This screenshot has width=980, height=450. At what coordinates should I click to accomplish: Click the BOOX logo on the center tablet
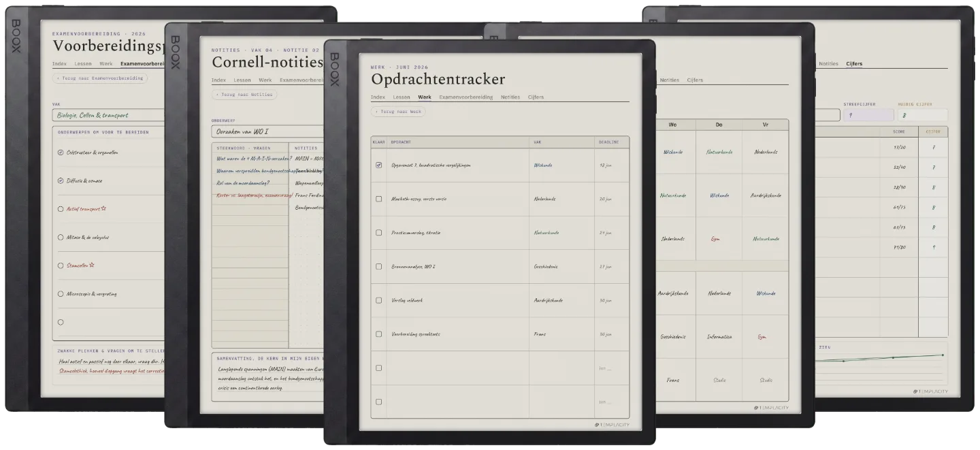click(x=335, y=69)
